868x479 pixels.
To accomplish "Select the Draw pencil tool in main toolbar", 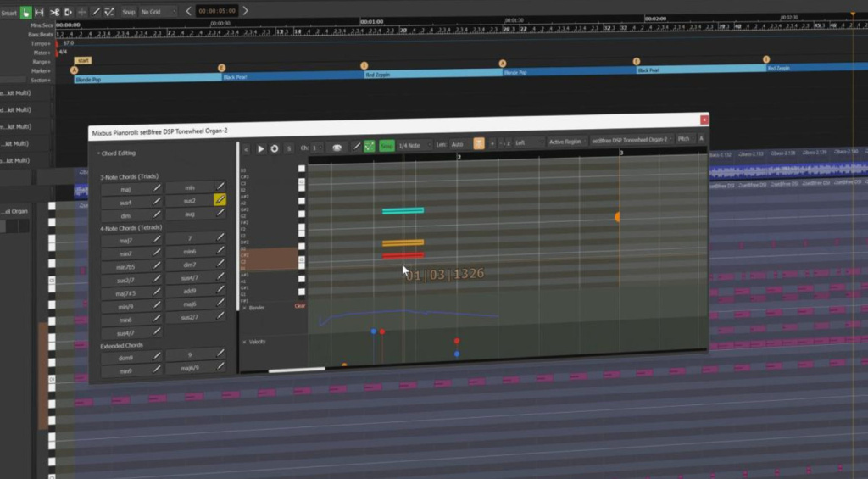I will [x=96, y=12].
